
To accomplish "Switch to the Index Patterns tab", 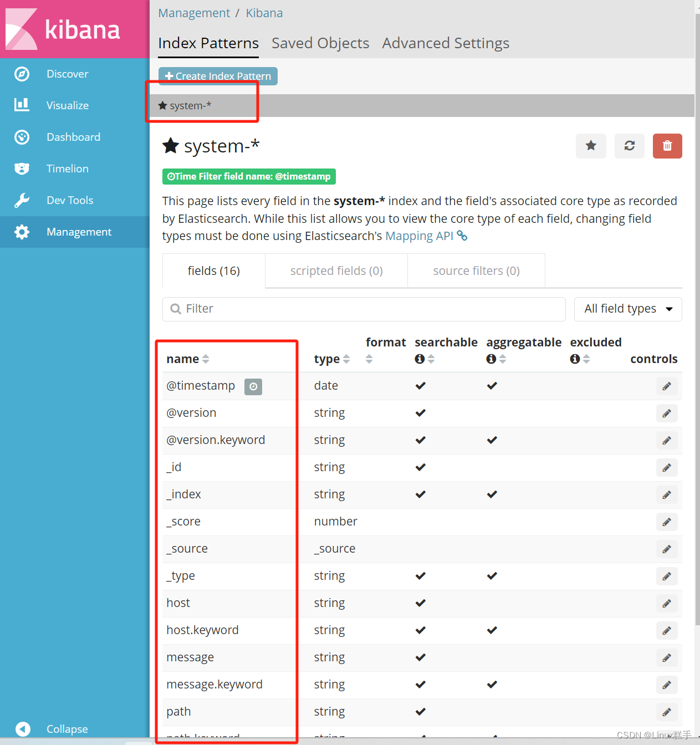I will click(208, 43).
